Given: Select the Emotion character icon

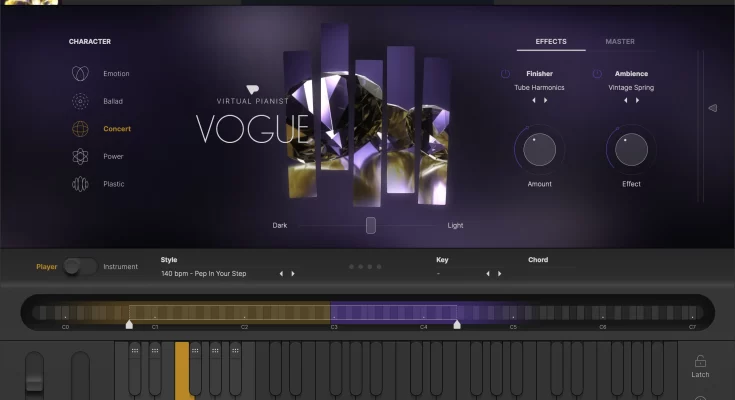Looking at the screenshot, I should pyautogui.click(x=80, y=74).
